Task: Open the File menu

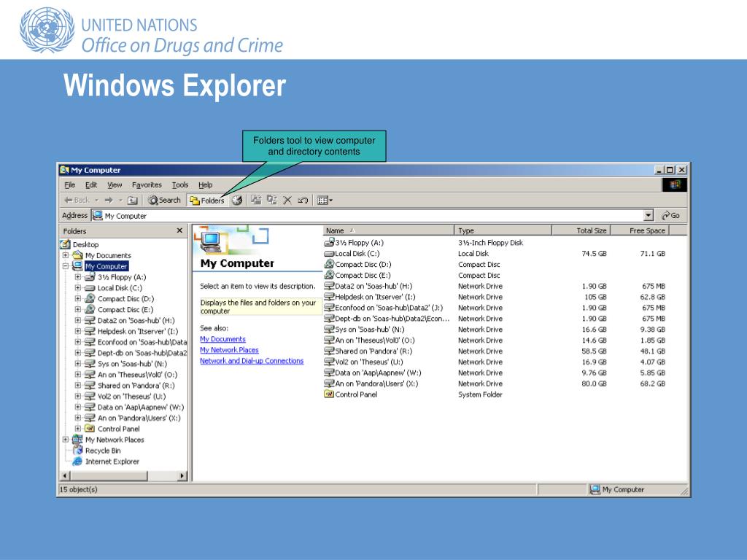Action: click(x=69, y=184)
